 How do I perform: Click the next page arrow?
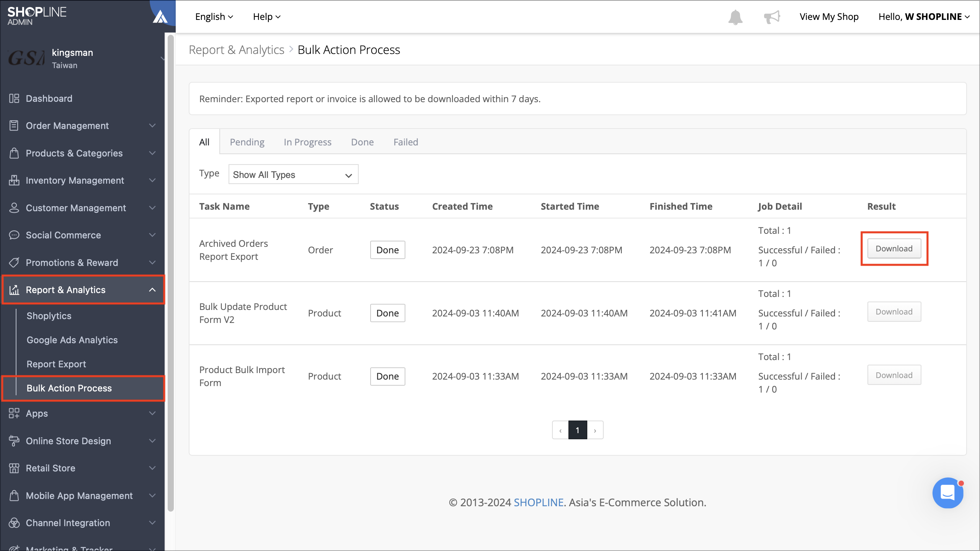click(x=595, y=430)
